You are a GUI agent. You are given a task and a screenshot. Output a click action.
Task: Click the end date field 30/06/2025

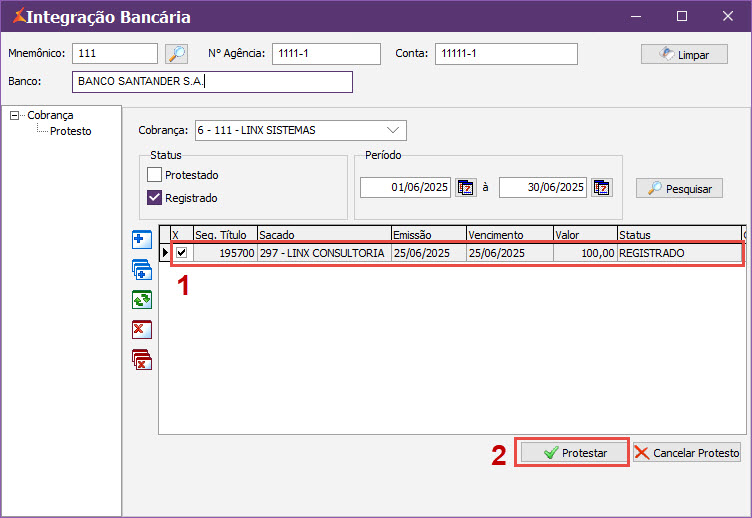pyautogui.click(x=543, y=187)
